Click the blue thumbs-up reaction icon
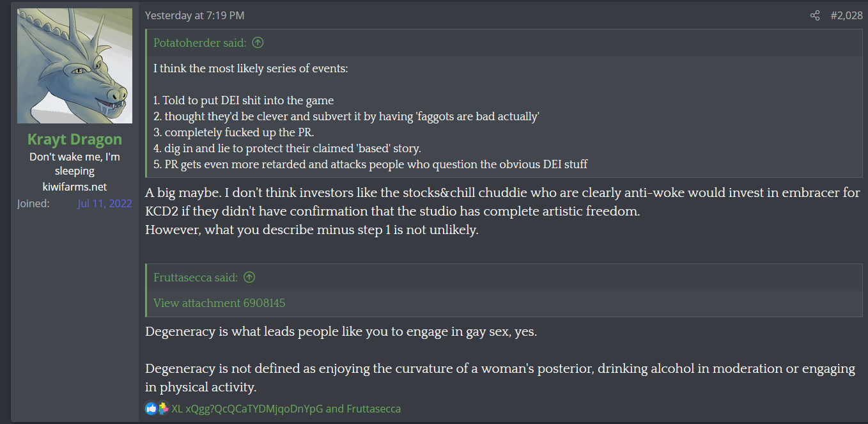 coord(151,409)
